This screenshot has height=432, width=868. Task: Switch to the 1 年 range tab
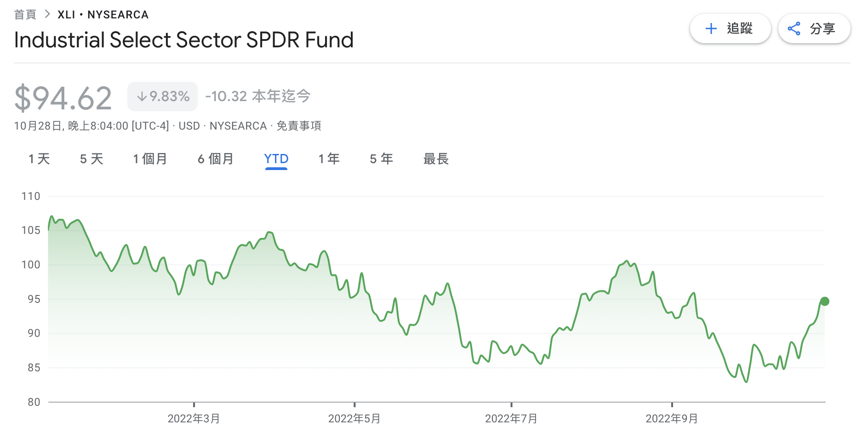pyautogui.click(x=329, y=159)
